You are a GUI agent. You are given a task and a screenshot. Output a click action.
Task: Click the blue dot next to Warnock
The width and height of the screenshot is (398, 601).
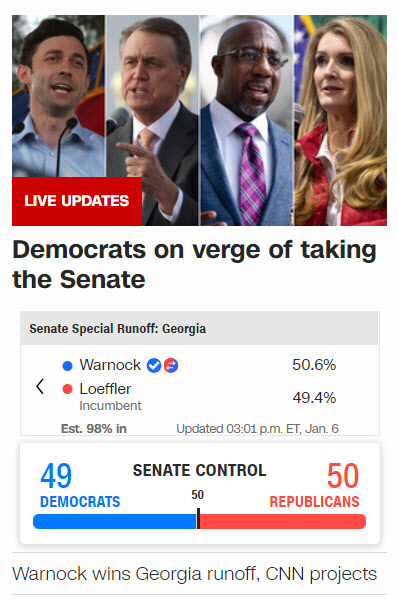[67, 366]
